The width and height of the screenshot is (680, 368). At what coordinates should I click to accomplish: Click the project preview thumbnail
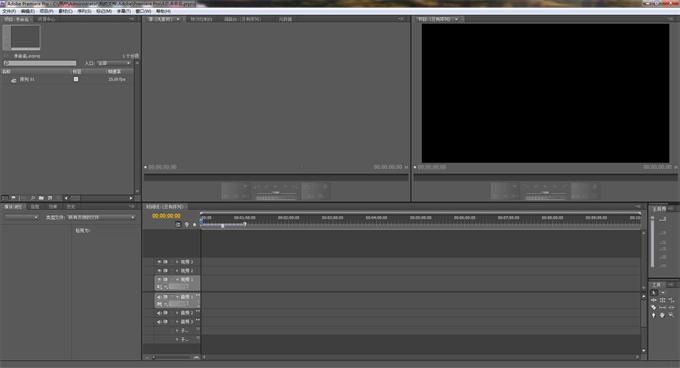click(22, 37)
